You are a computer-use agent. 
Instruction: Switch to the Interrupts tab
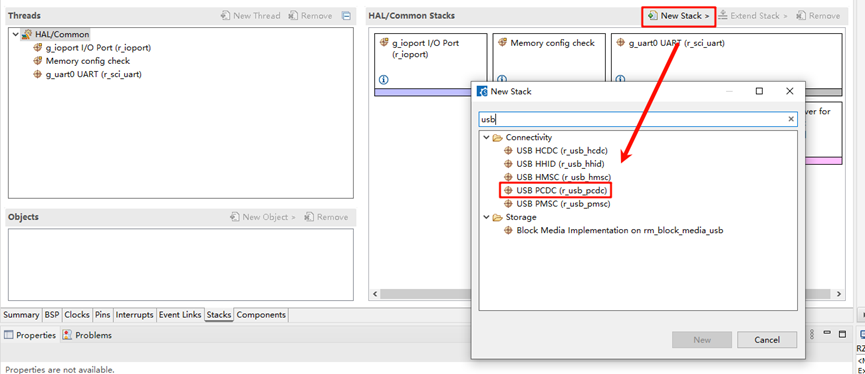click(135, 315)
